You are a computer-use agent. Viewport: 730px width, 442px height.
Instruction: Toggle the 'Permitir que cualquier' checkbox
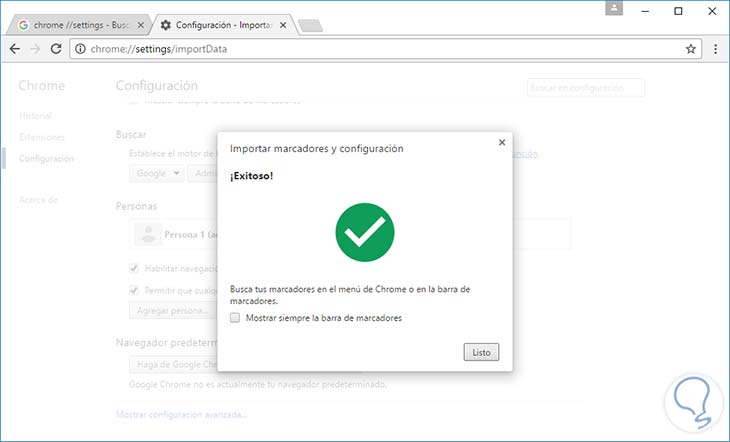click(x=134, y=291)
